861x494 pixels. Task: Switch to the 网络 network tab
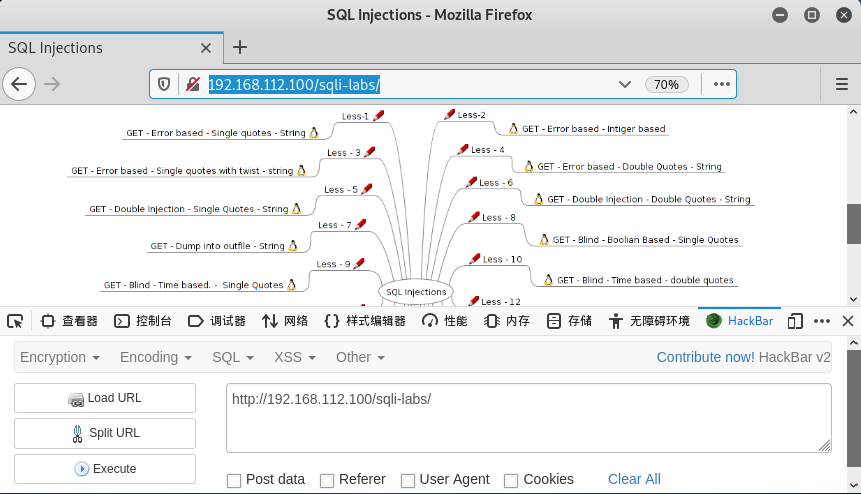tap(285, 321)
